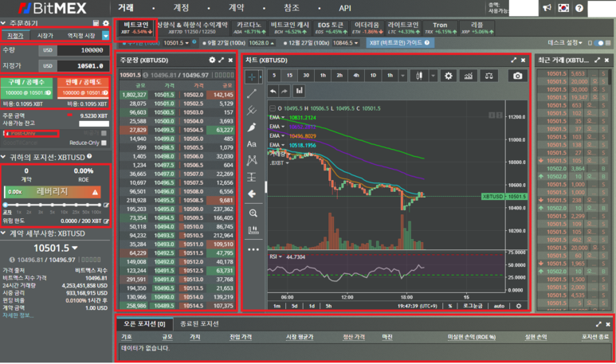Select the XABCD pattern tool

[x=252, y=160]
